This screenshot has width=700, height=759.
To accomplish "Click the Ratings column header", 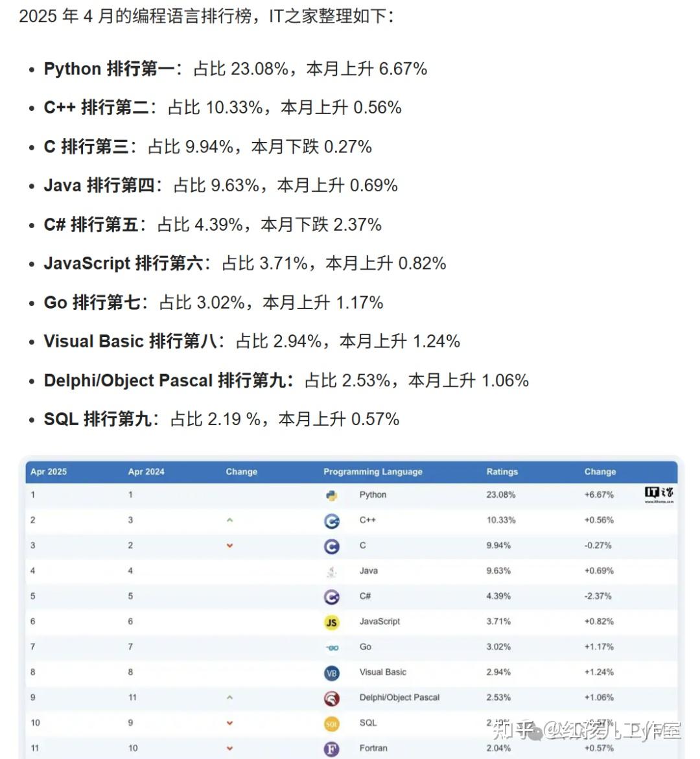I will tap(502, 471).
